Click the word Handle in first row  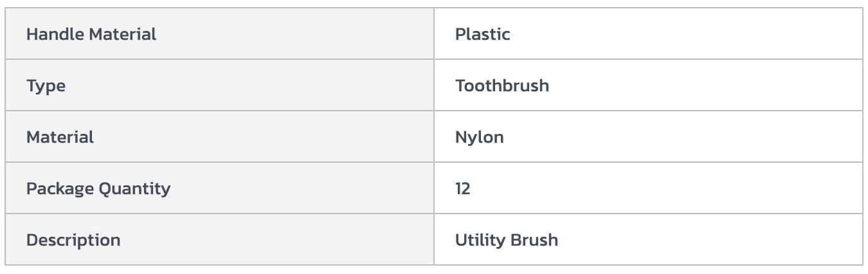pyautogui.click(x=55, y=34)
